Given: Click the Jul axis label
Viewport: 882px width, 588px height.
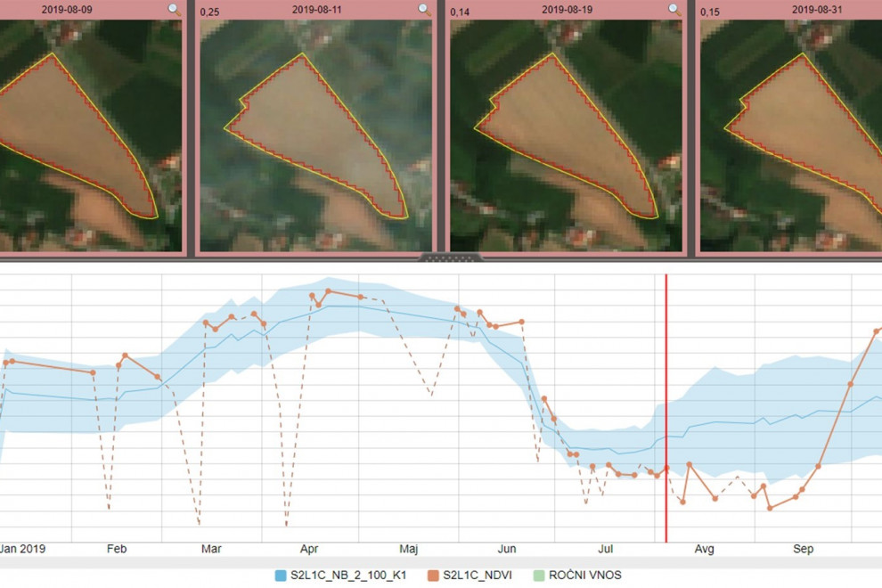Looking at the screenshot, I should (x=605, y=549).
